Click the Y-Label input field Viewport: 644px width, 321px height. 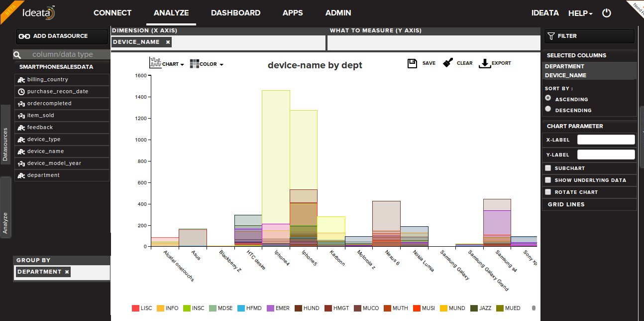[606, 155]
